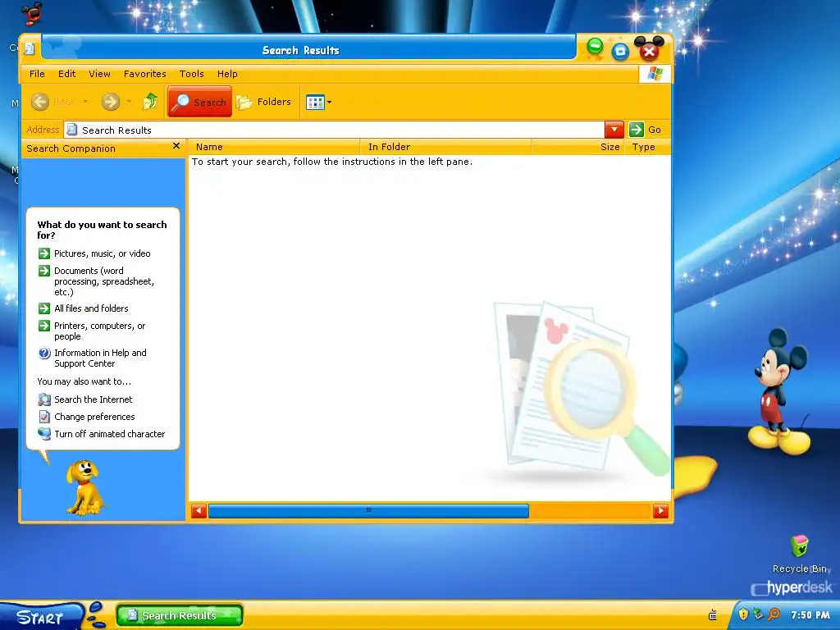Toggle the Search toolbar button
840x630 pixels.
[x=200, y=101]
